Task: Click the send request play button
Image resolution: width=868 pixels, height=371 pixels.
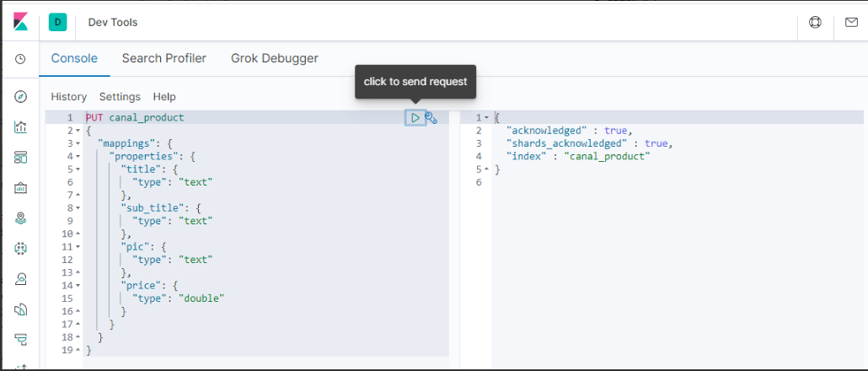Action: point(415,118)
